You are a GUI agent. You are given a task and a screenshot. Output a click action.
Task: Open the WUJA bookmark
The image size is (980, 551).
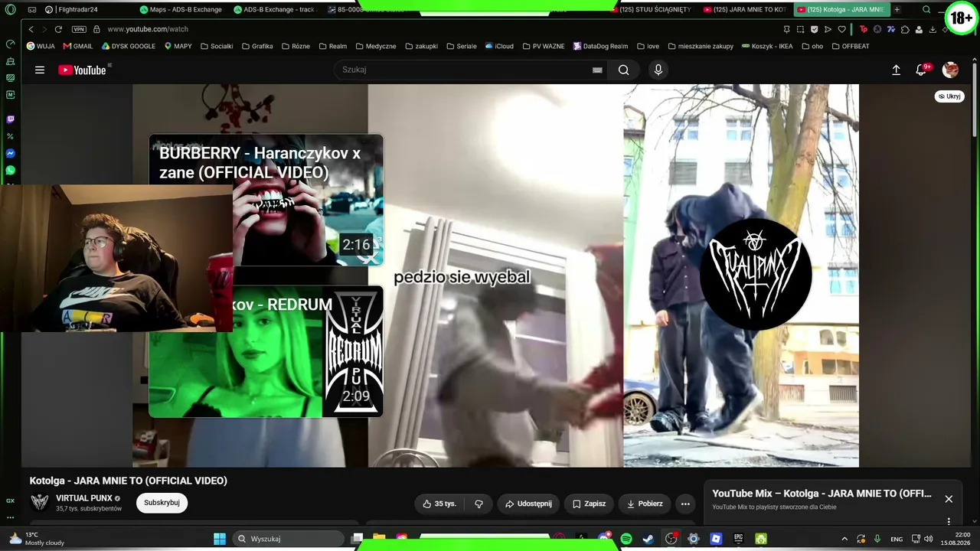click(41, 46)
